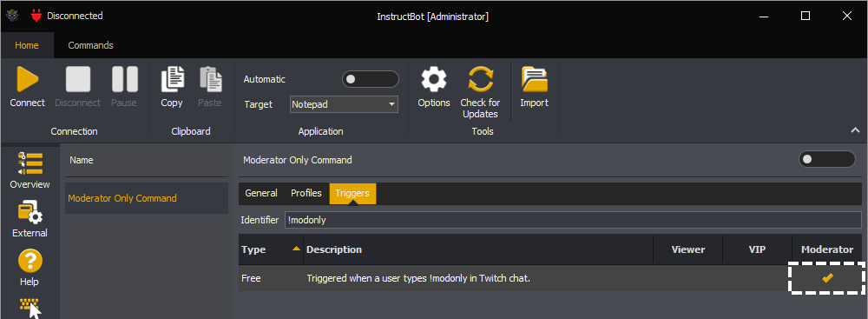The image size is (868, 319).
Task: Open the General tab
Action: (x=261, y=193)
